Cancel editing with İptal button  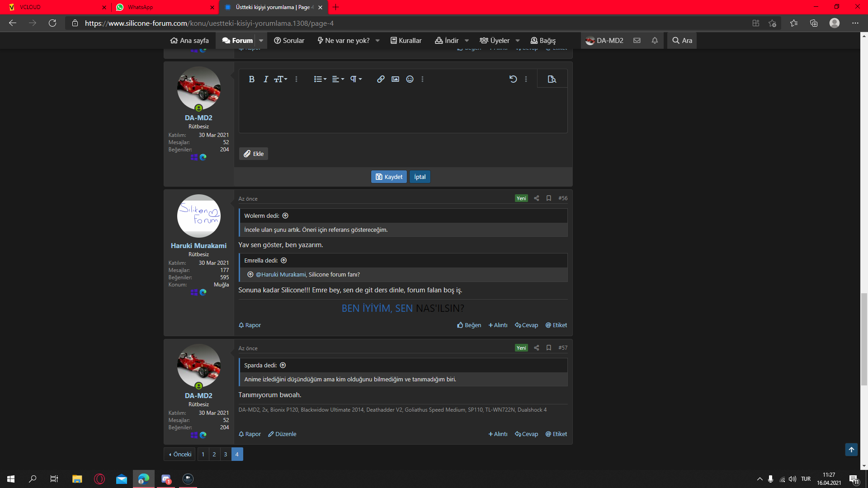420,177
